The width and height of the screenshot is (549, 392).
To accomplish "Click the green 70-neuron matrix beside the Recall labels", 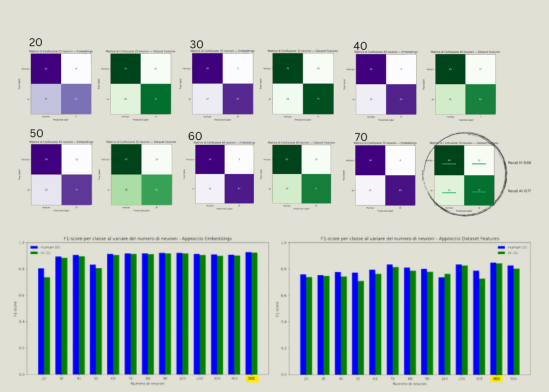I will click(464, 175).
